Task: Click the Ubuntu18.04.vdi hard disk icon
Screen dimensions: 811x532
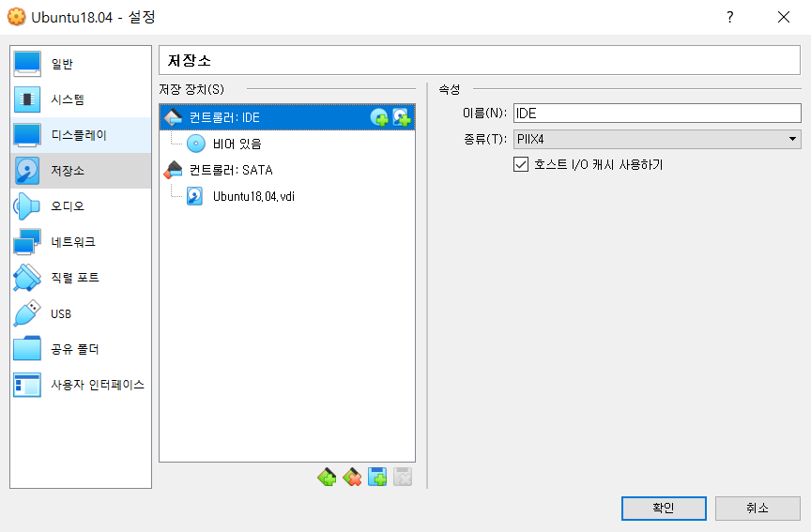Action: 194,196
